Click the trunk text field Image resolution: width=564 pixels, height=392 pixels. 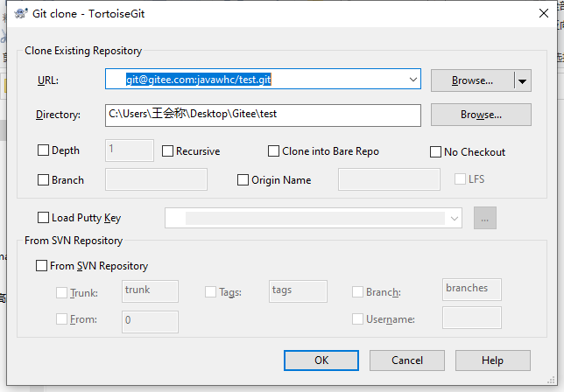[x=150, y=291]
